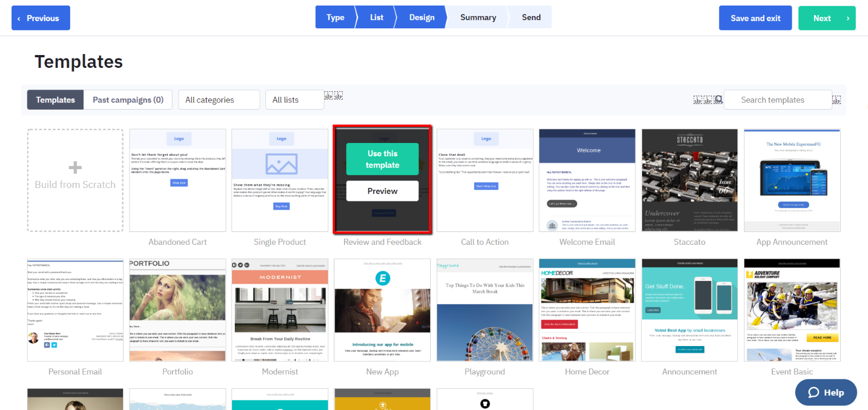868x410 pixels.
Task: Open the Playground template thumbnail
Action: (485, 310)
